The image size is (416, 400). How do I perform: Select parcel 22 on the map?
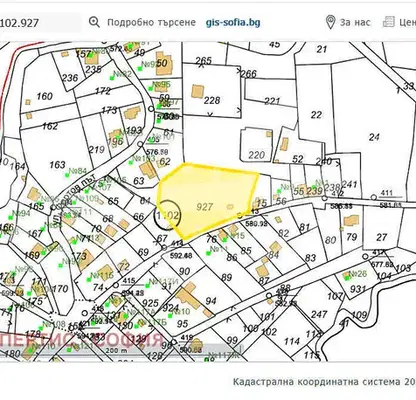click(x=316, y=115)
